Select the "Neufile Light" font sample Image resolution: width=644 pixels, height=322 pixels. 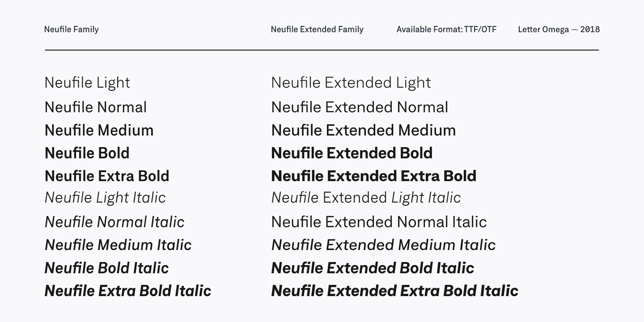[x=87, y=83]
